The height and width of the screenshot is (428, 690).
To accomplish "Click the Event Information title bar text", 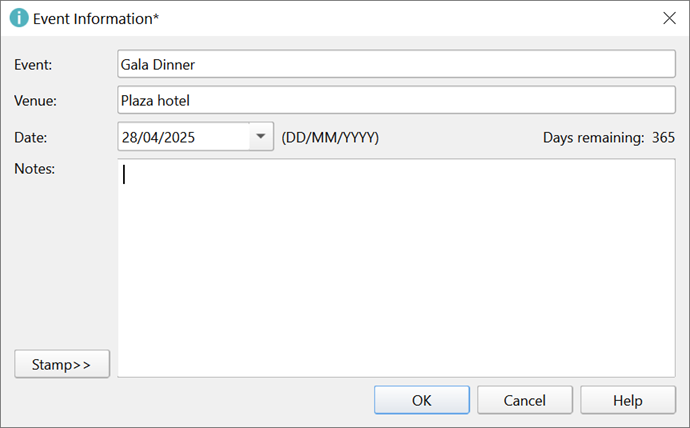I will pyautogui.click(x=96, y=18).
